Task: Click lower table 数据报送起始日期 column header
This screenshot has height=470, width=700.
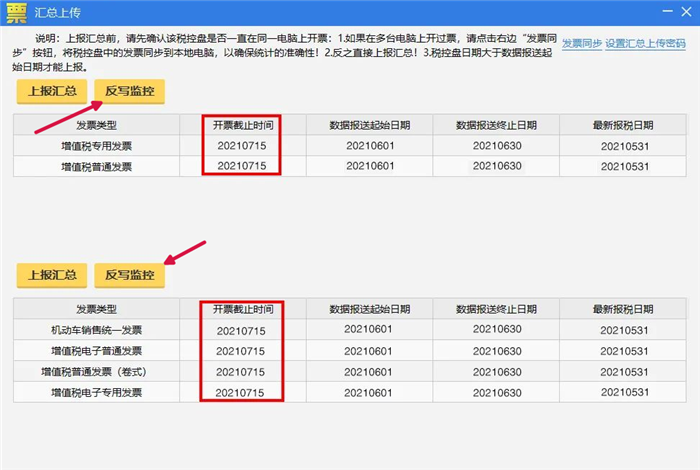Action: tap(370, 309)
